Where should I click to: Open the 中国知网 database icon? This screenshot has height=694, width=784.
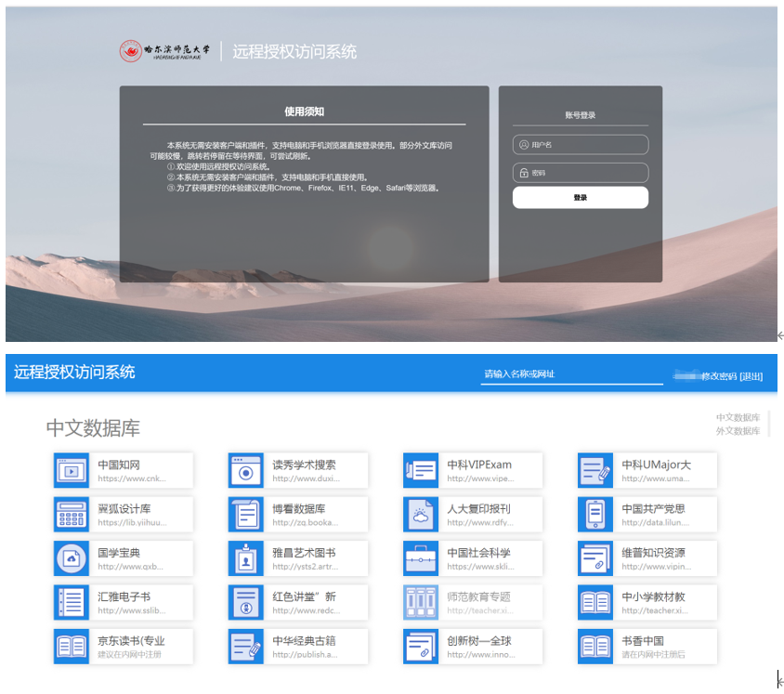[72, 470]
